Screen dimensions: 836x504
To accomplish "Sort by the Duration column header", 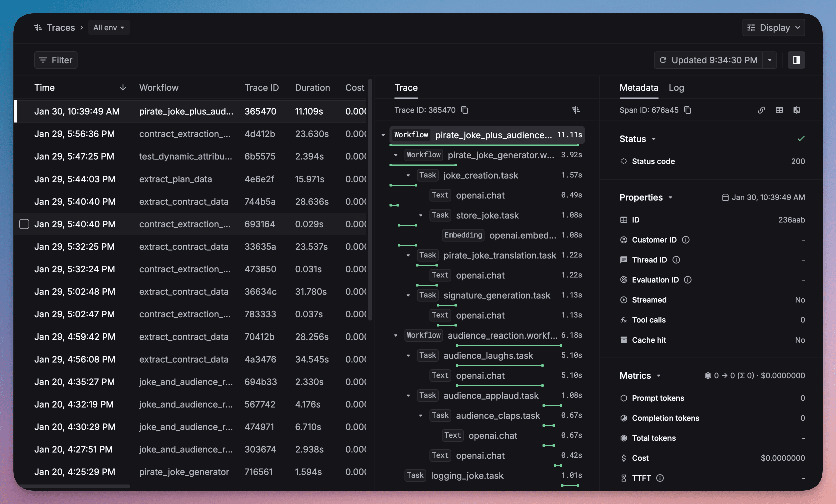I will coord(312,88).
